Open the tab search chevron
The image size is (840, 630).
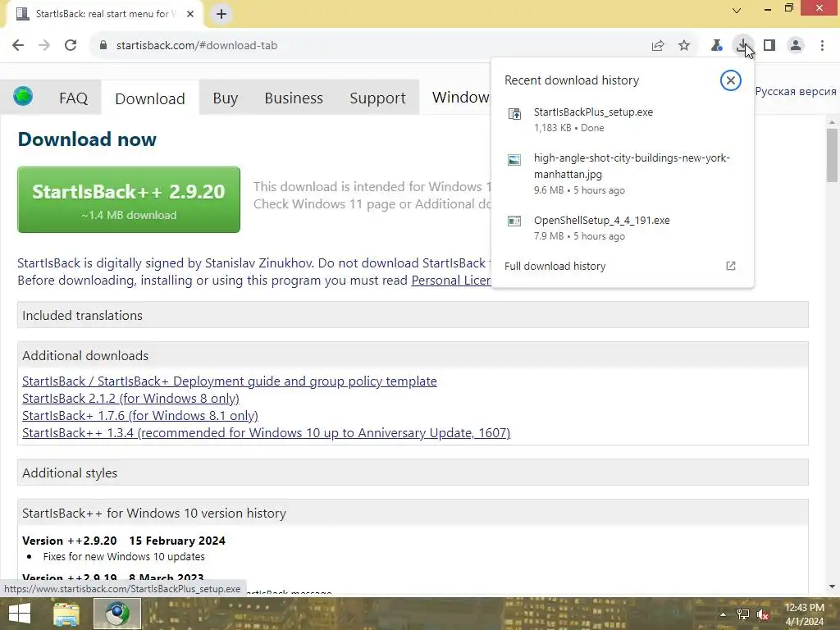pos(737,10)
